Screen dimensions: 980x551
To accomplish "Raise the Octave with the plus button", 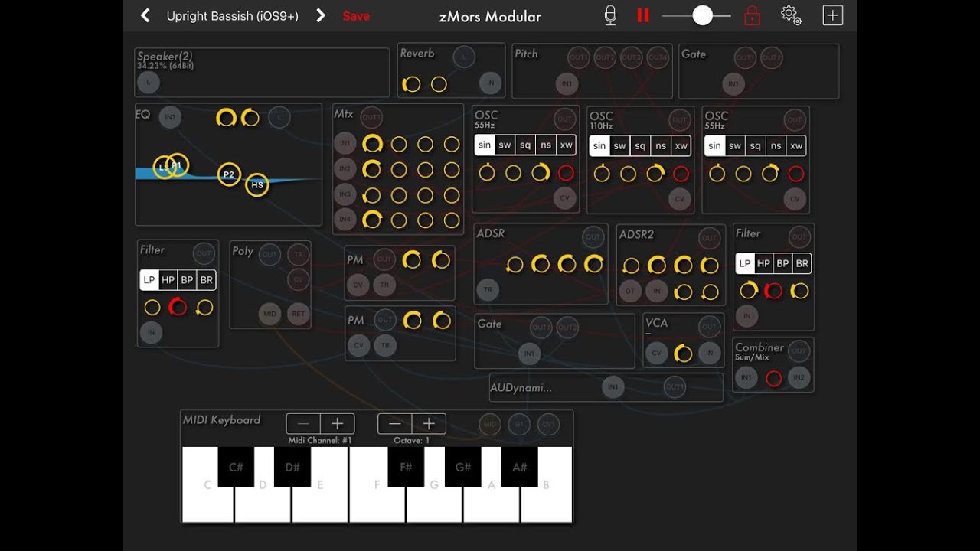I will point(429,424).
